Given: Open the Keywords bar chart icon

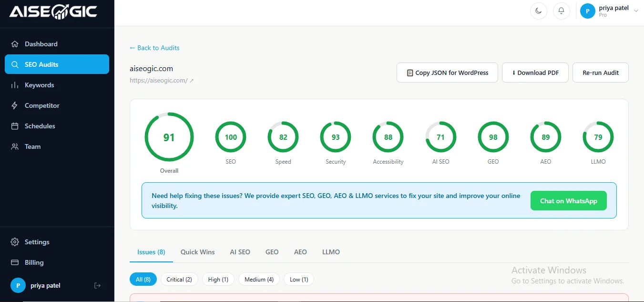Looking at the screenshot, I should coord(15,85).
